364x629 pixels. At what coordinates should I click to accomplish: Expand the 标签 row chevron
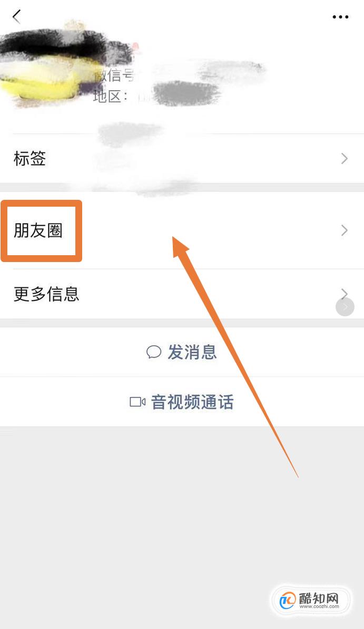[x=345, y=159]
